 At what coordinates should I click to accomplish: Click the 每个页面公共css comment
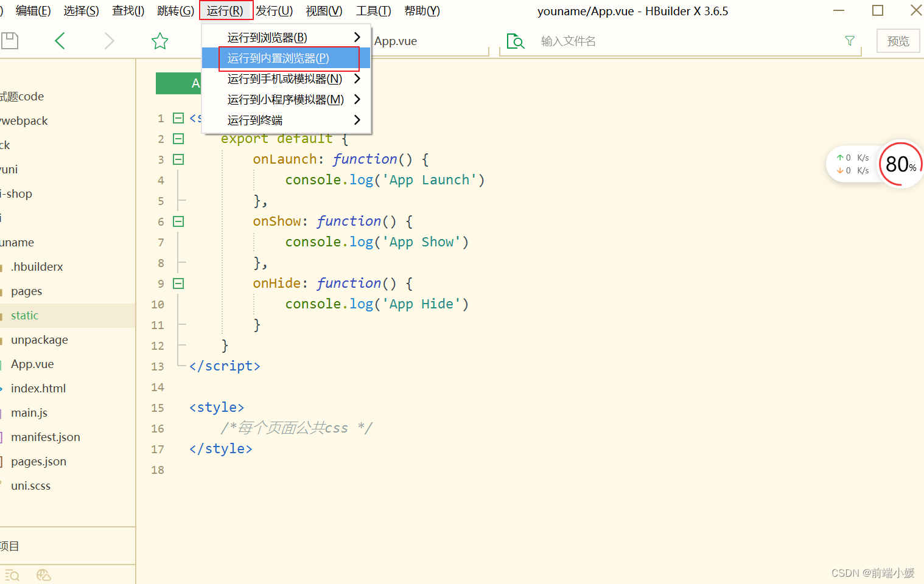[x=296, y=428]
